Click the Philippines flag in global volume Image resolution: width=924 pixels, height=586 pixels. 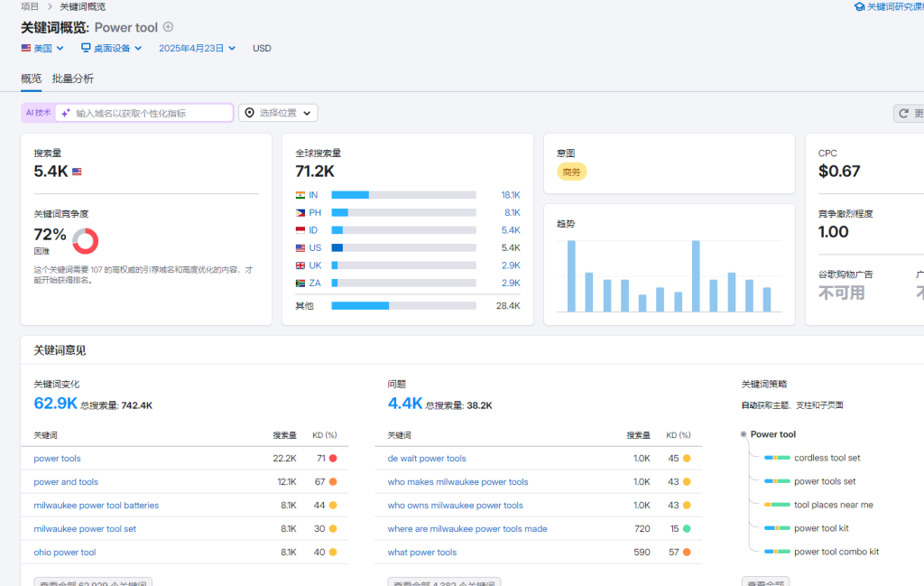[x=300, y=213]
